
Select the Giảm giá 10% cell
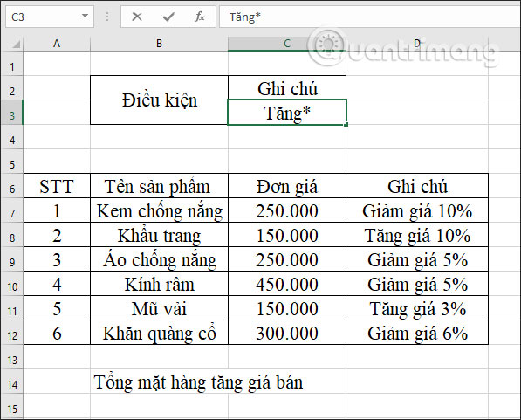417,210
